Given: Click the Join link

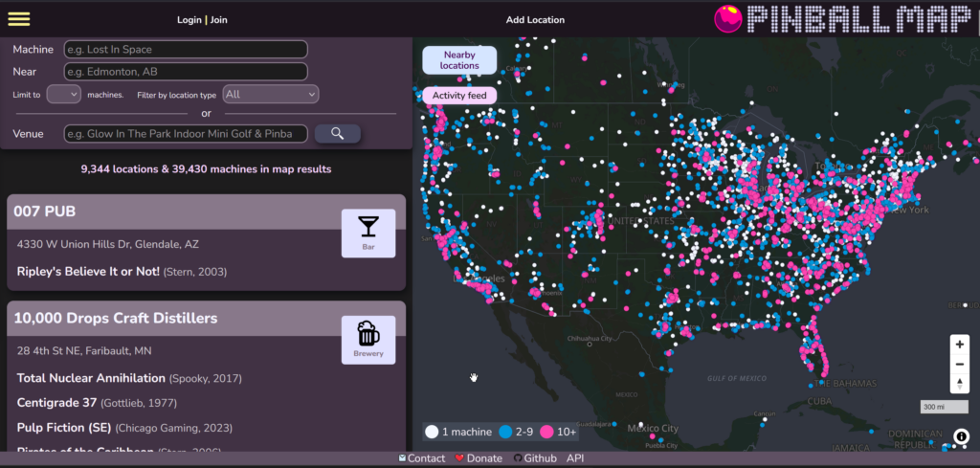Looking at the screenshot, I should [219, 20].
